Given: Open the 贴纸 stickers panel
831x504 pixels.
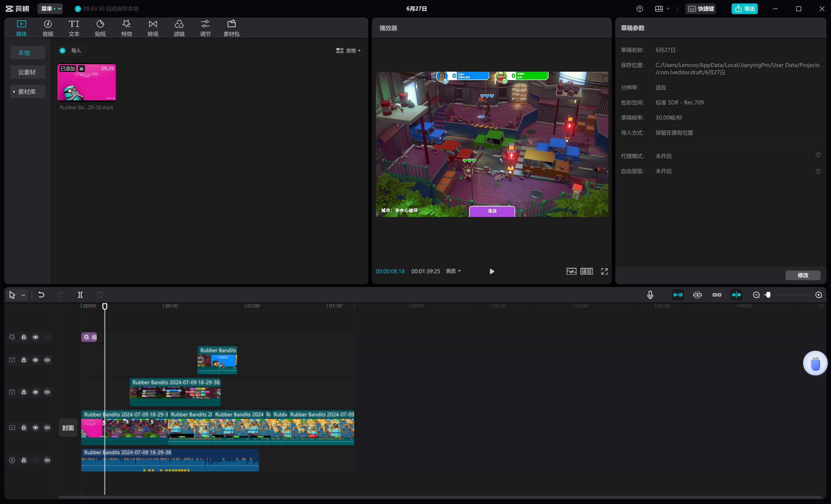Looking at the screenshot, I should coord(100,28).
